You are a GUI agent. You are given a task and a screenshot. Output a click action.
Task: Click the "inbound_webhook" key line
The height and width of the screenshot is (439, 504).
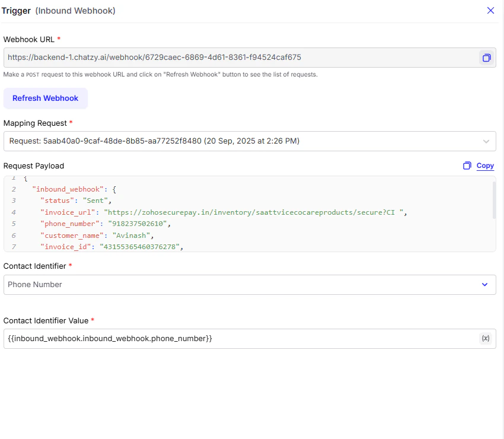coord(74,189)
